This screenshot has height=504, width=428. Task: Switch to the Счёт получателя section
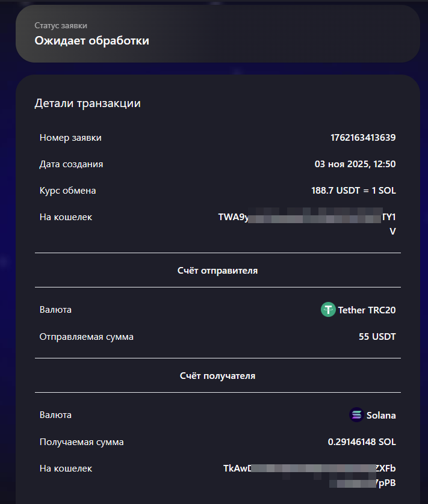click(217, 375)
